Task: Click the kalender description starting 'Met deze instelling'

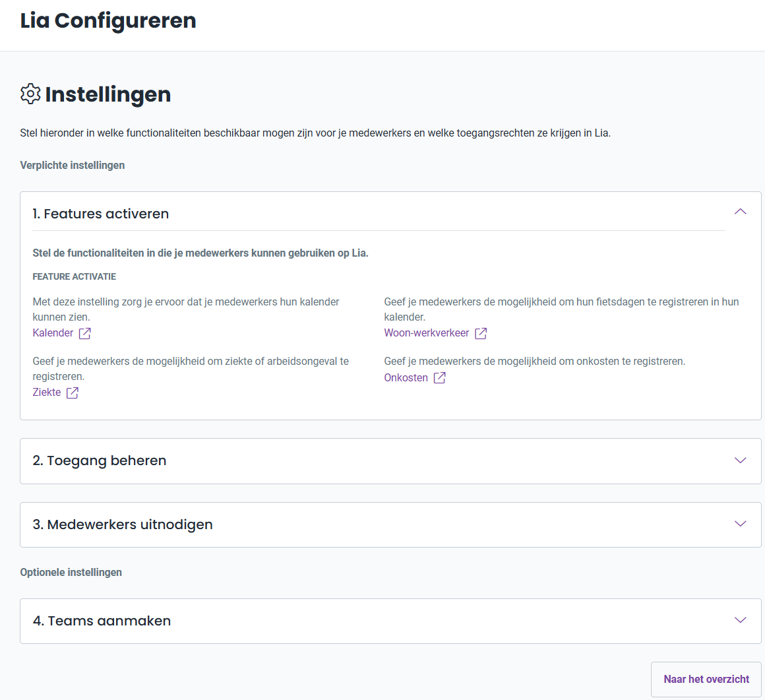Action: [186, 309]
